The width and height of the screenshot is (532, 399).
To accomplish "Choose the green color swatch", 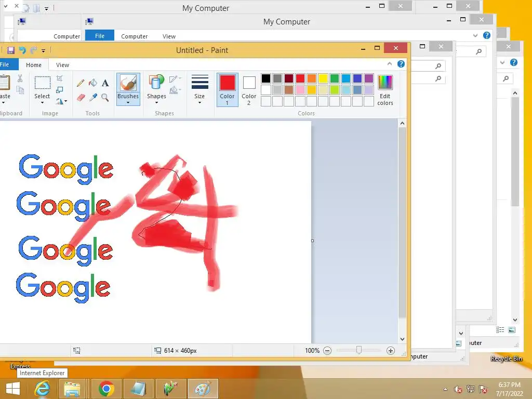I will coord(335,78).
